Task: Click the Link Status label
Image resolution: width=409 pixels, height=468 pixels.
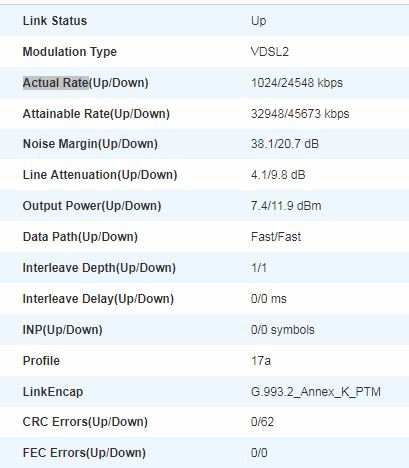Action: point(55,21)
